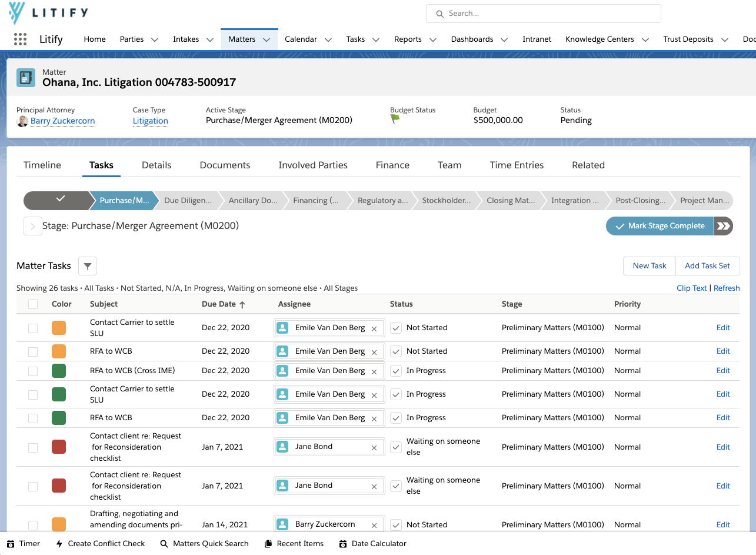Screen dimensions: 756x555
Task: Click the Add Task Set button
Action: [x=707, y=266]
